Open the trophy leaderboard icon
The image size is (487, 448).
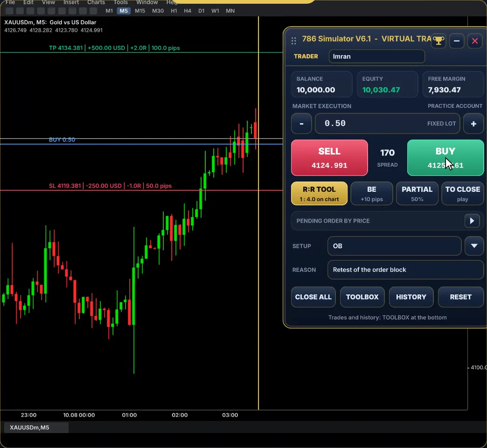(x=438, y=41)
